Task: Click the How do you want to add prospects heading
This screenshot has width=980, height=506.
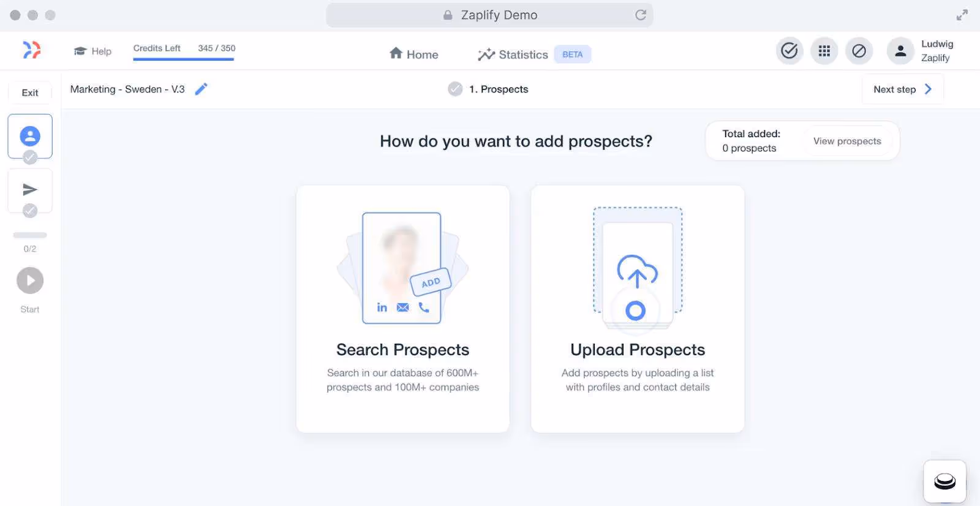Action: (x=516, y=142)
